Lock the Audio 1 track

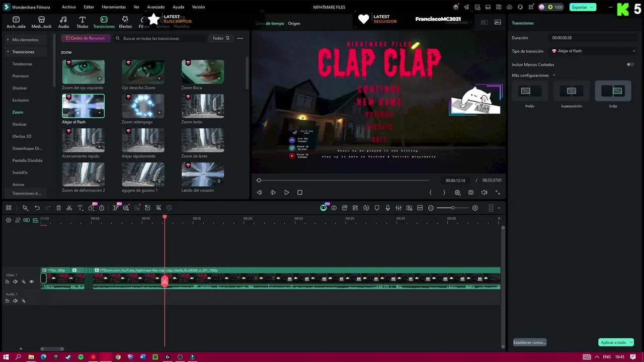click(7, 301)
